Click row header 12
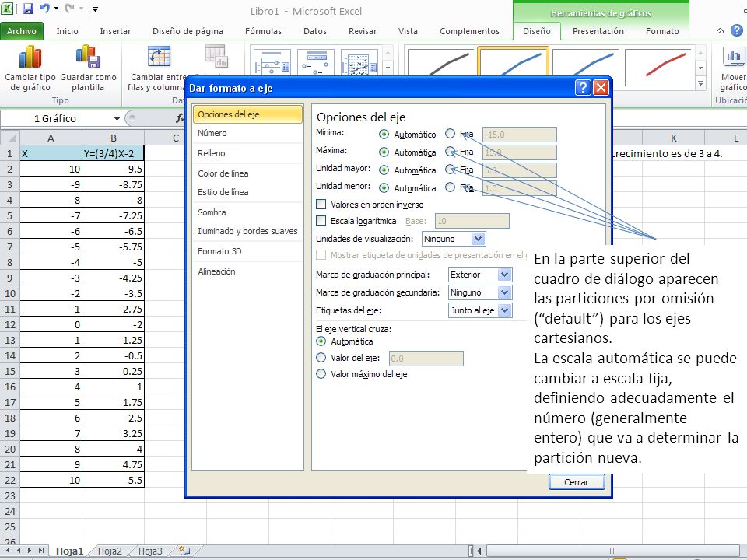 pos(9,325)
